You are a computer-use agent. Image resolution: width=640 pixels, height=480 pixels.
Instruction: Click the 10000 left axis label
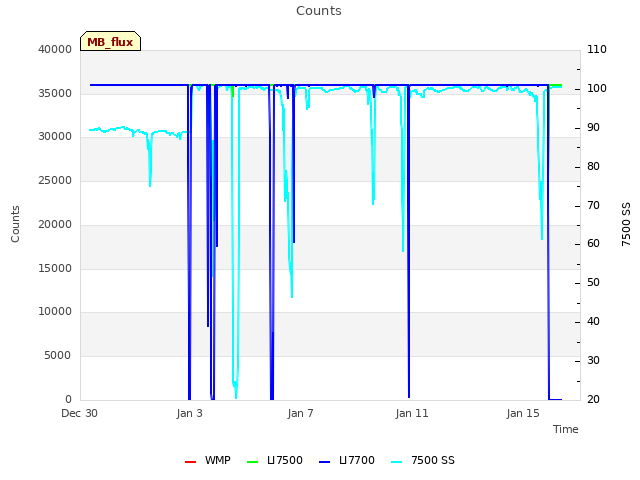click(55, 311)
